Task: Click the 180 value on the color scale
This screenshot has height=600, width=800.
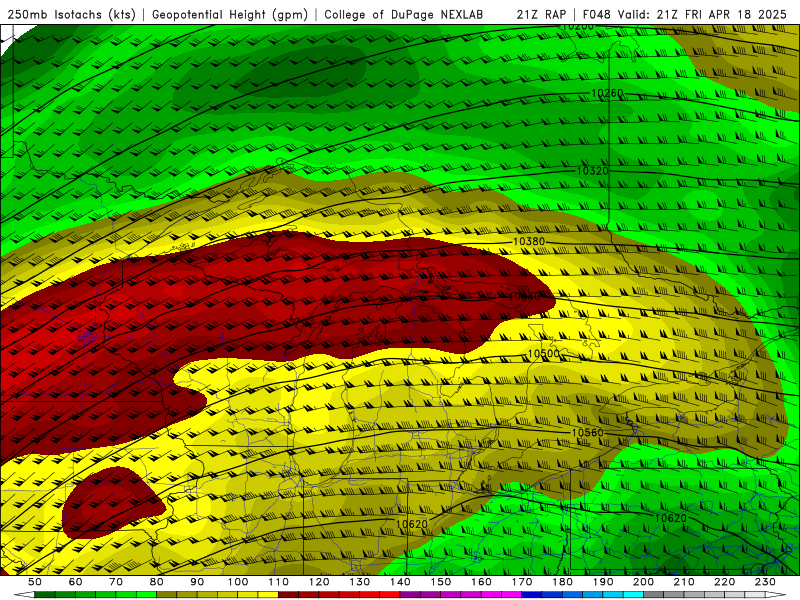Action: click(562, 582)
